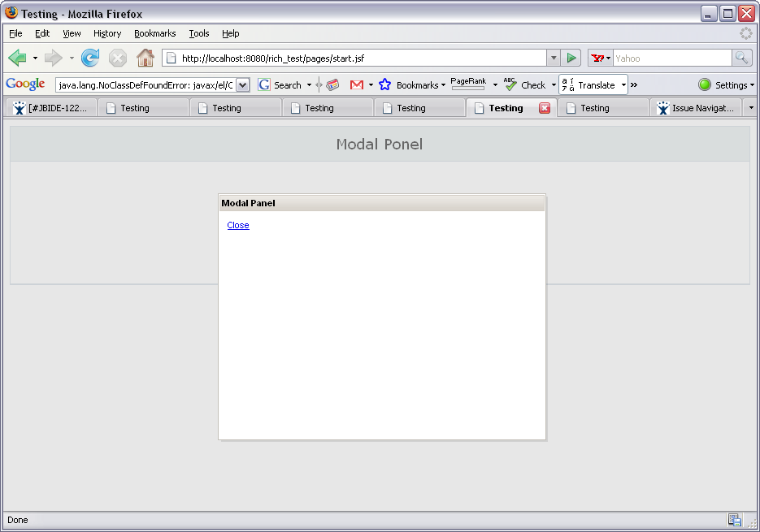Maximize the Firefox window
The height and width of the screenshot is (532, 760).
click(727, 14)
